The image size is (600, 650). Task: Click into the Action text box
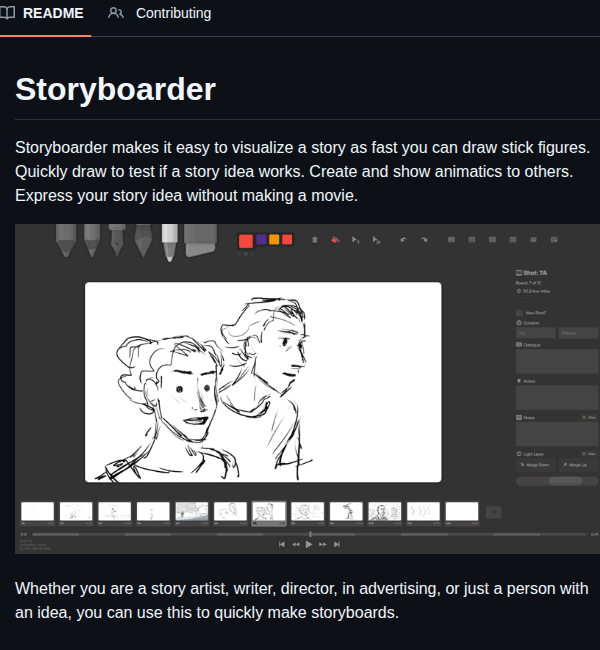pyautogui.click(x=558, y=398)
